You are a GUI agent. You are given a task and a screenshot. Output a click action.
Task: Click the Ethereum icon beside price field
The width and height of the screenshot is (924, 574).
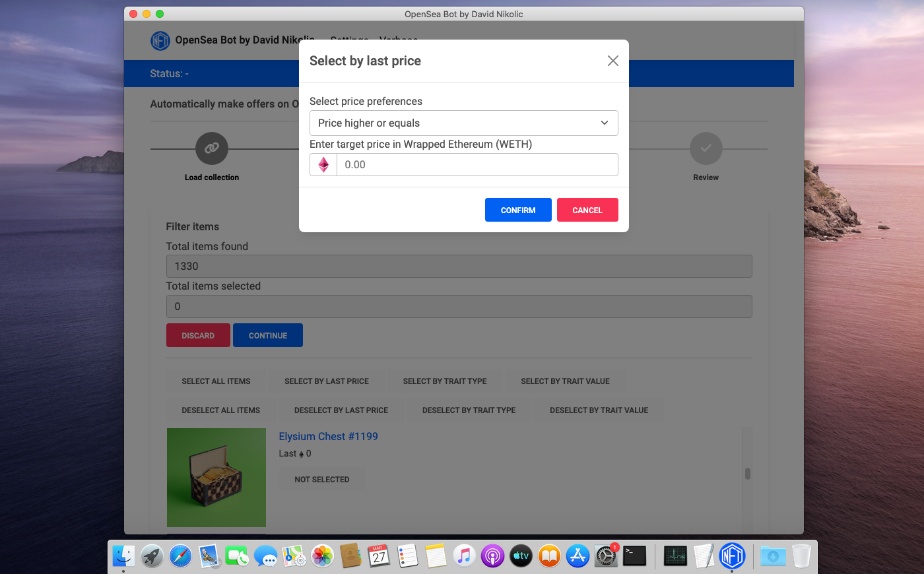(x=323, y=165)
